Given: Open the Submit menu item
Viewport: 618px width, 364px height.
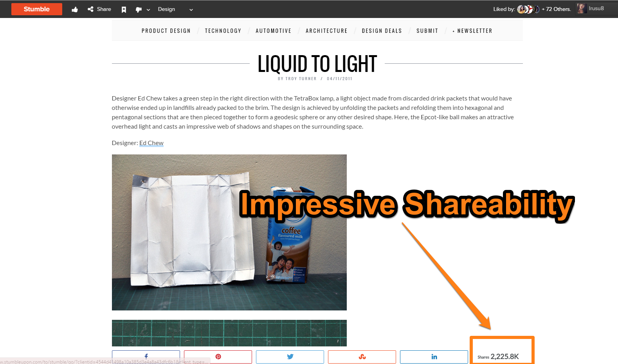Looking at the screenshot, I should pyautogui.click(x=427, y=31).
